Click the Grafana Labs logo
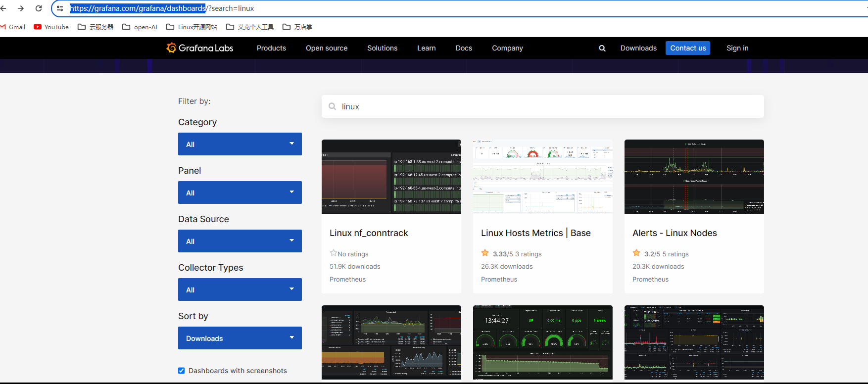Screen dimensions: 868x384 pos(200,48)
